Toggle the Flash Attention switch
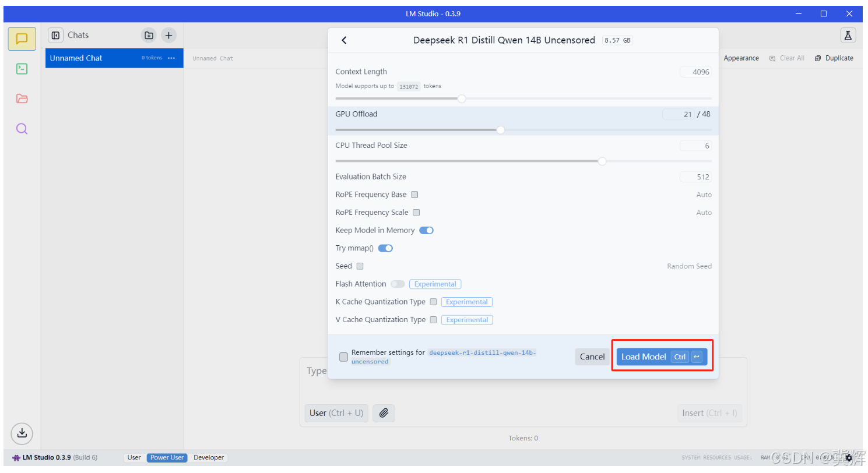This screenshot has width=868, height=473. [x=398, y=284]
